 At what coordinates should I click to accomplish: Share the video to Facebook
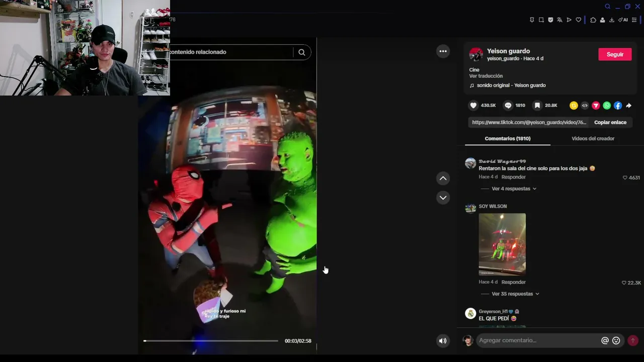point(618,106)
